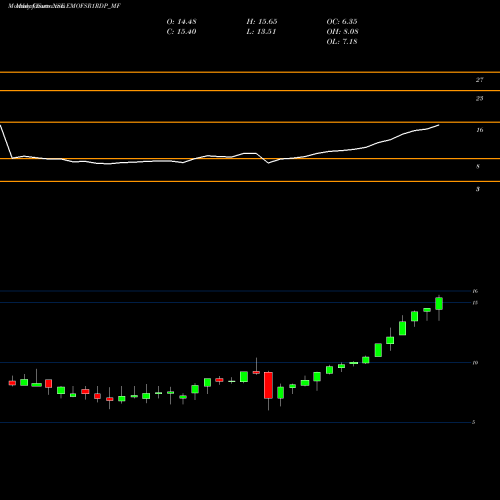Click the 27 label on the indicator axis

[479, 80]
